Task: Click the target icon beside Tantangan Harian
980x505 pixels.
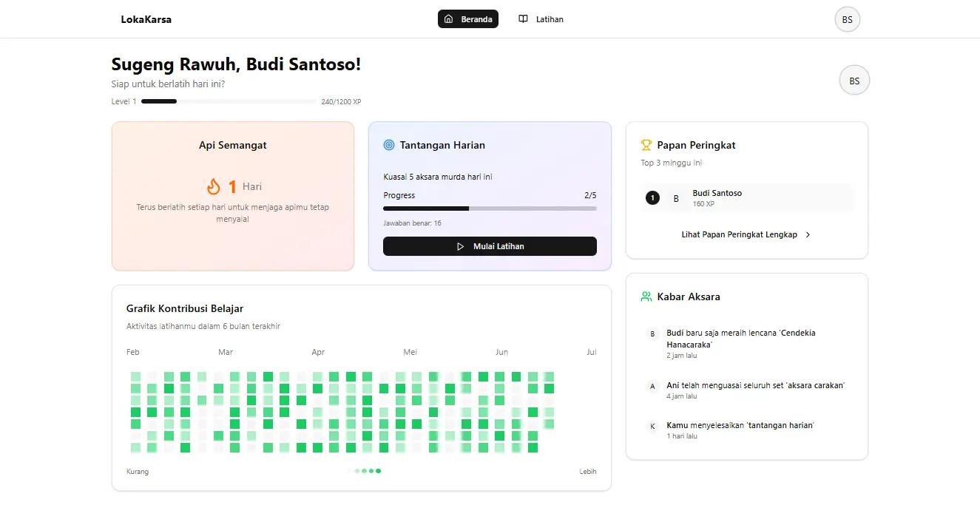Action: click(x=389, y=145)
